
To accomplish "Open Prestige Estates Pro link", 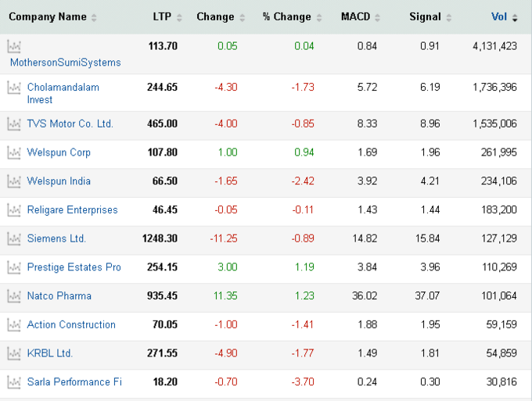I will click(74, 267).
